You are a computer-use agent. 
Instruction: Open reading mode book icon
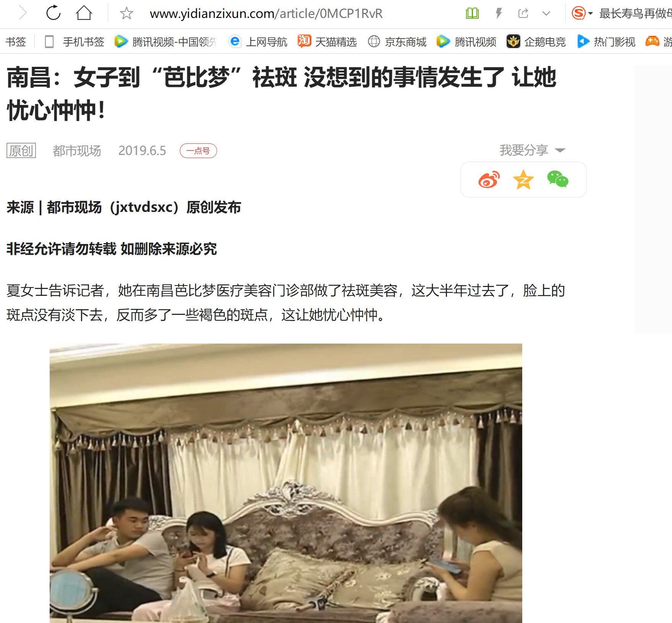coord(472,13)
